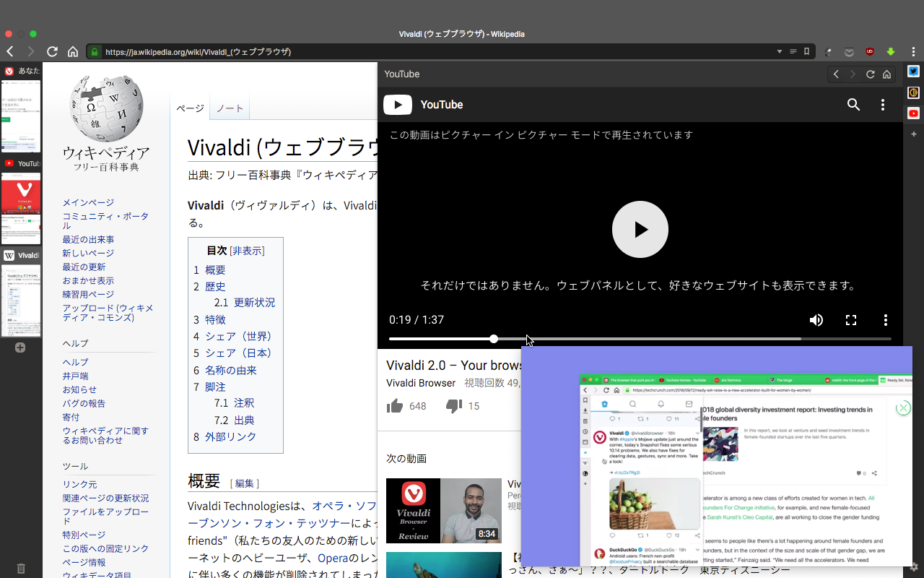924x578 pixels.
Task: Open the browser three-dot extensions menu
Action: coord(914,52)
